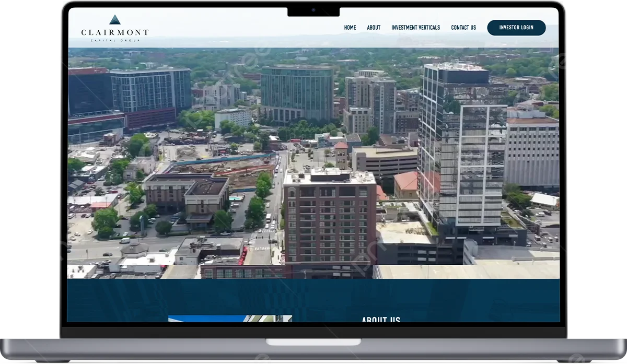Click the Capital Group tagline under the logo
This screenshot has height=364, width=627.
click(x=115, y=40)
